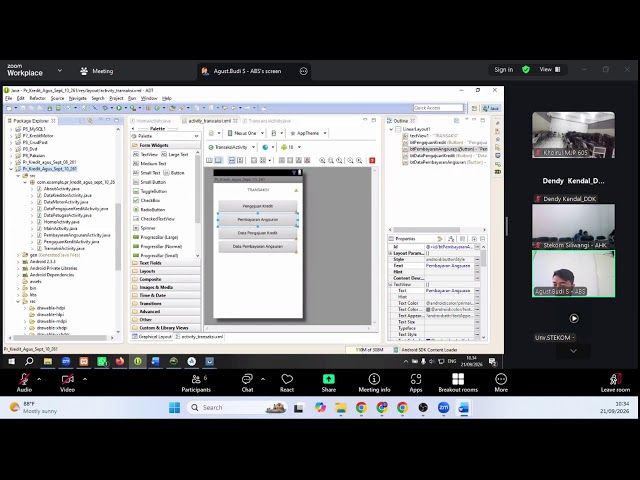This screenshot has height=480, width=640.
Task: Toggle the portrait/landscape orientation icon
Action: tap(274, 133)
